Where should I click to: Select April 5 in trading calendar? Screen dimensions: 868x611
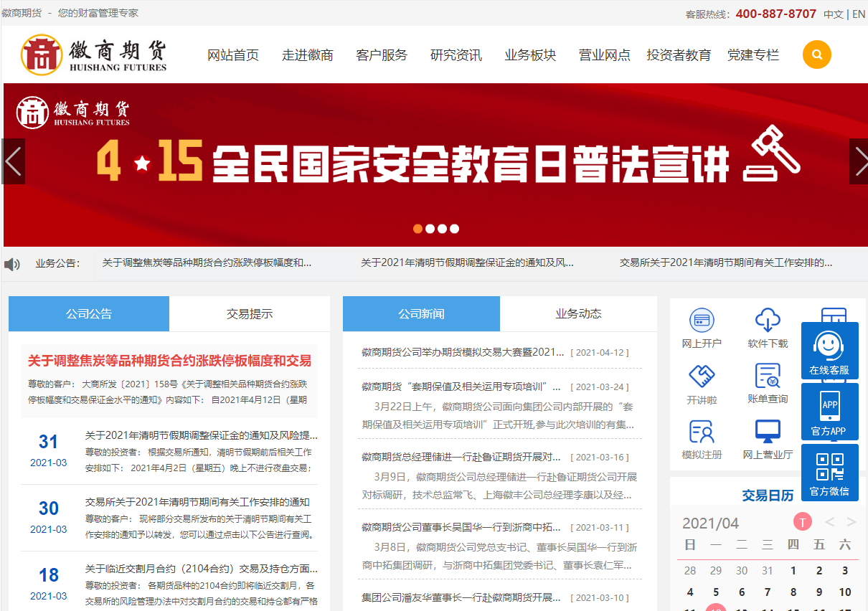[x=716, y=592]
